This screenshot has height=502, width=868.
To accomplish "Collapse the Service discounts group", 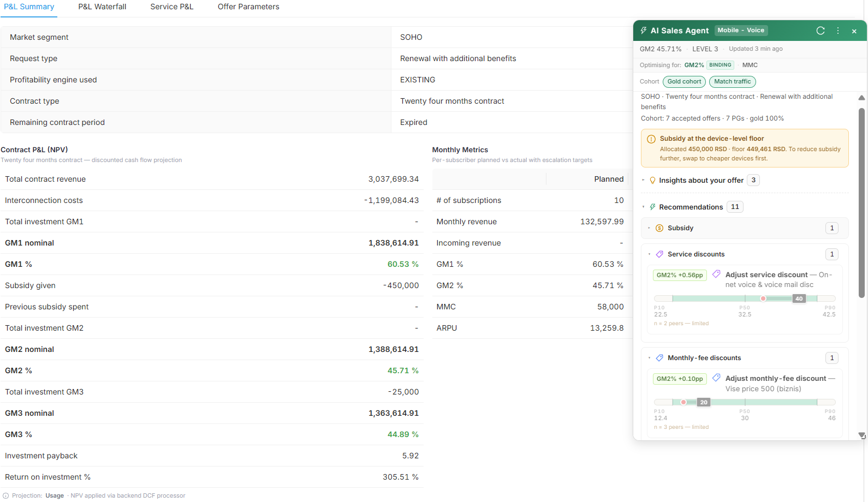I will coord(745,254).
